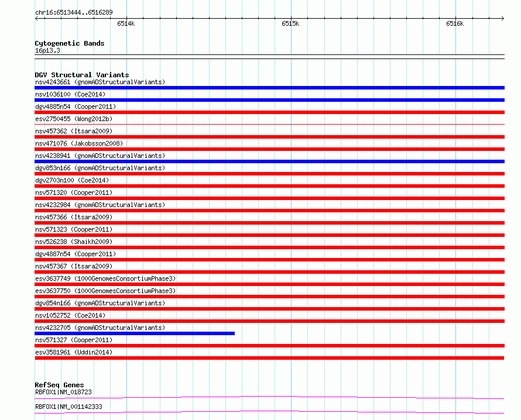Screen dimensions: 521x420
Task: Click the Cytogenetic Bands track heading
Action: pyautogui.click(x=70, y=43)
